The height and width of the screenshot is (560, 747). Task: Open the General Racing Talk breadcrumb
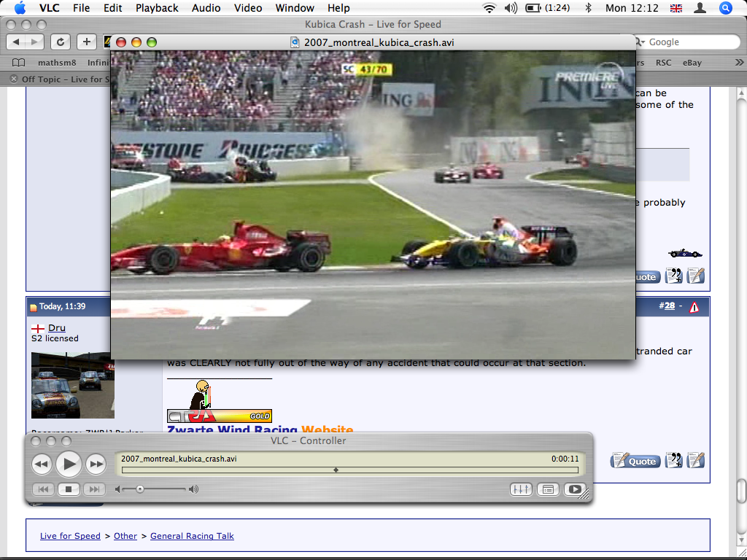pos(192,536)
